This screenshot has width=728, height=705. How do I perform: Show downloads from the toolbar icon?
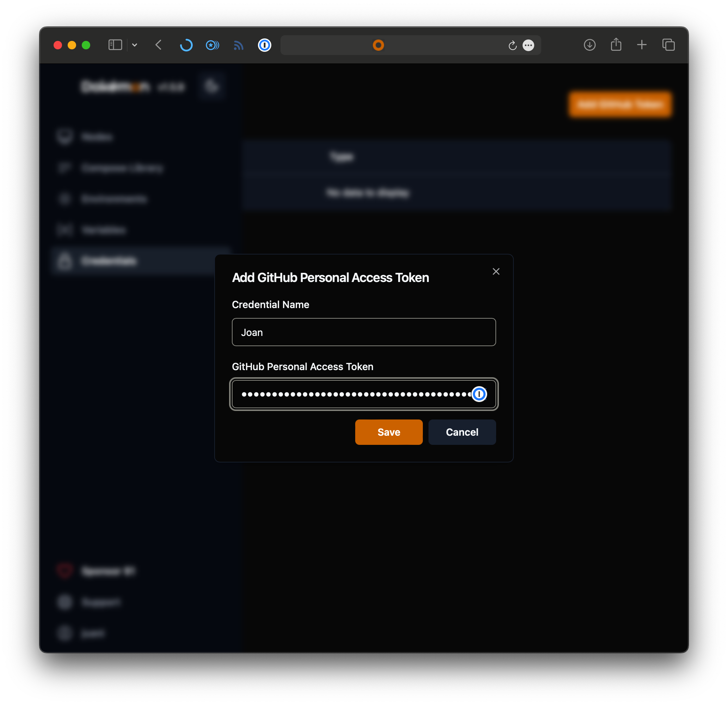click(x=590, y=45)
